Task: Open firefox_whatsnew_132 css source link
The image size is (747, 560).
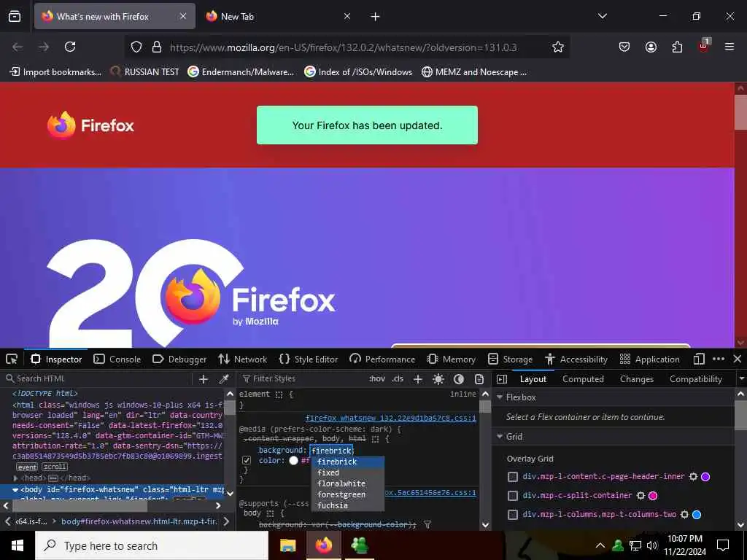Action: (391, 418)
